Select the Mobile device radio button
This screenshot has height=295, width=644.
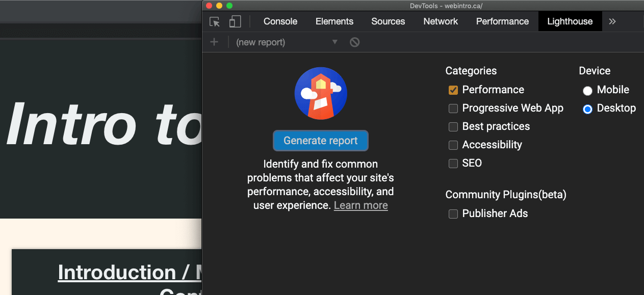[587, 91]
